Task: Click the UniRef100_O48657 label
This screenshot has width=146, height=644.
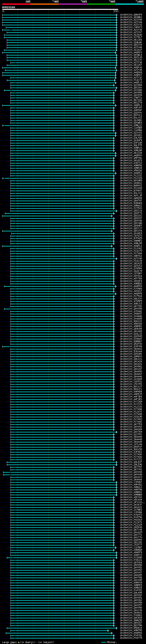Action: click(131, 314)
